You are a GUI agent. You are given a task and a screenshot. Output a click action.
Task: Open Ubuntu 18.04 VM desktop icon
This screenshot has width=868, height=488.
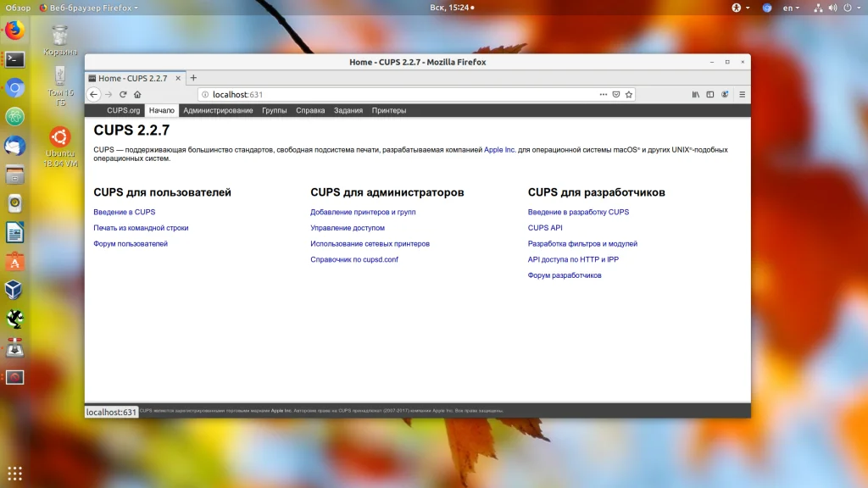(x=60, y=147)
